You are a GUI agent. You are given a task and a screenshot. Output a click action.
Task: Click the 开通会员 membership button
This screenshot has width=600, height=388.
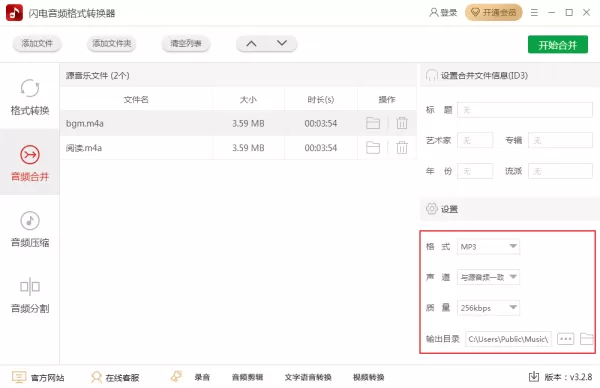click(x=494, y=13)
